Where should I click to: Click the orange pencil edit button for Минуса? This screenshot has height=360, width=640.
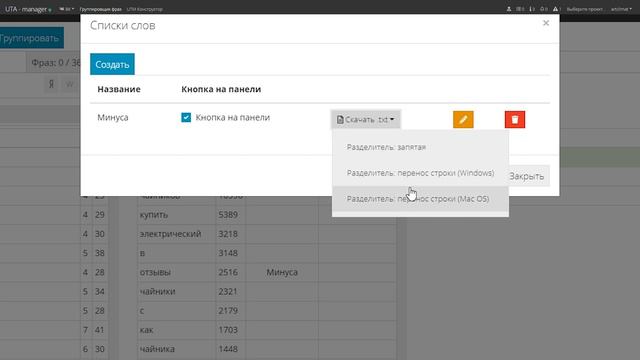point(463,119)
